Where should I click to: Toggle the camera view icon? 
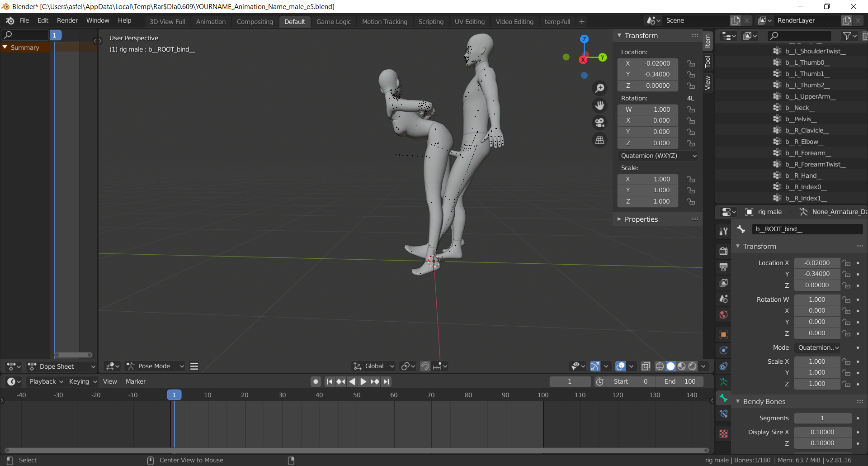[x=600, y=123]
